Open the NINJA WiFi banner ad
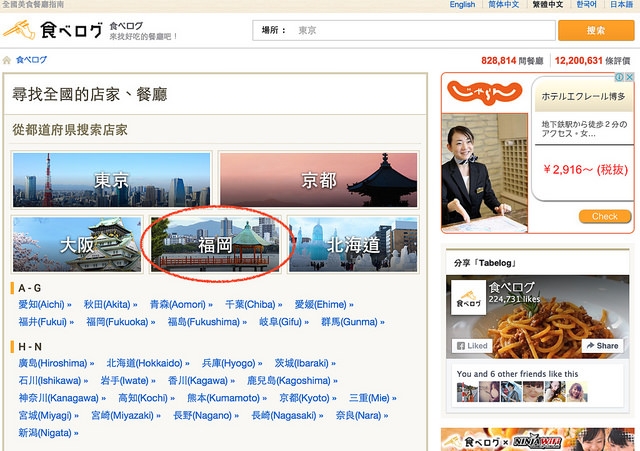 [538, 440]
